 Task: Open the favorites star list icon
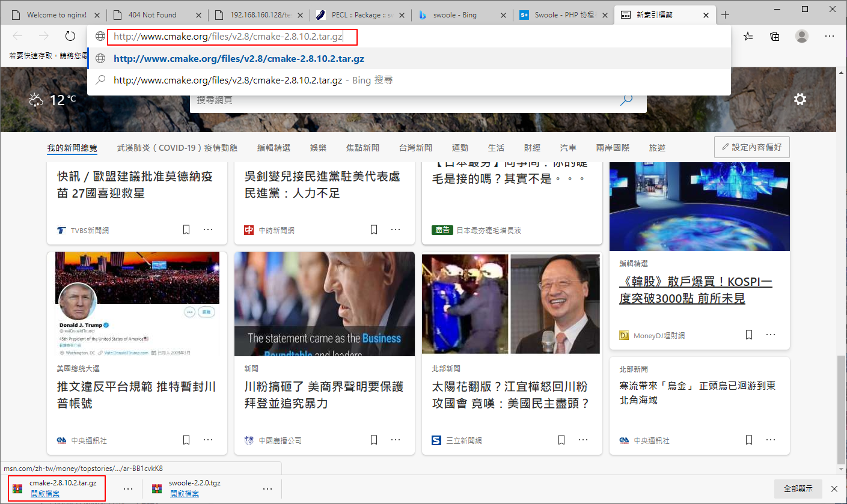pos(748,36)
